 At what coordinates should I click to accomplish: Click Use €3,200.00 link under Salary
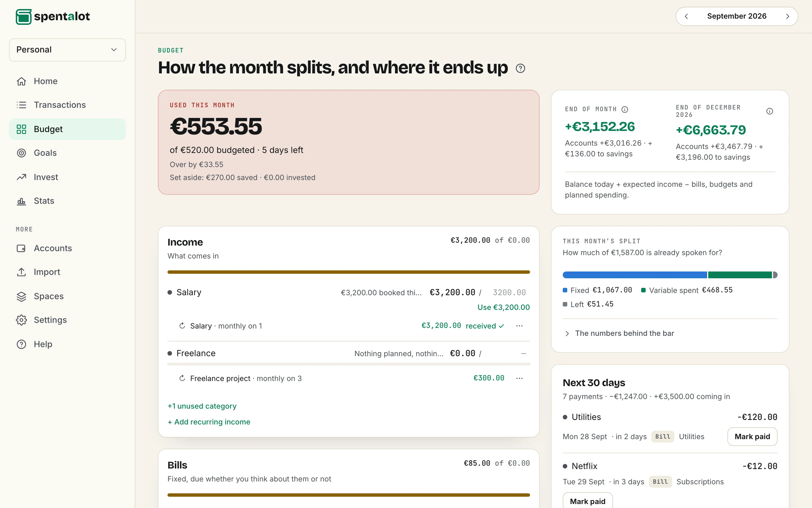tap(504, 307)
